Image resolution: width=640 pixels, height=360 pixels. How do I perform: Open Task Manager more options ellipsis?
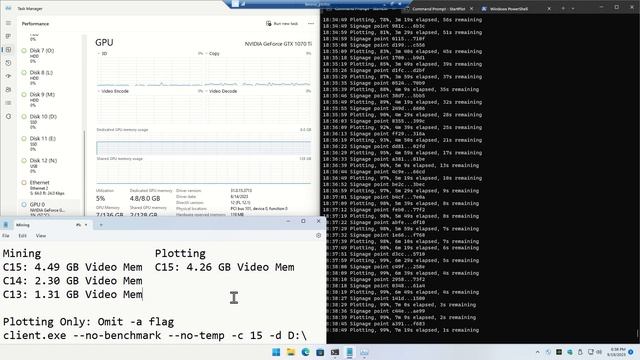[x=311, y=24]
